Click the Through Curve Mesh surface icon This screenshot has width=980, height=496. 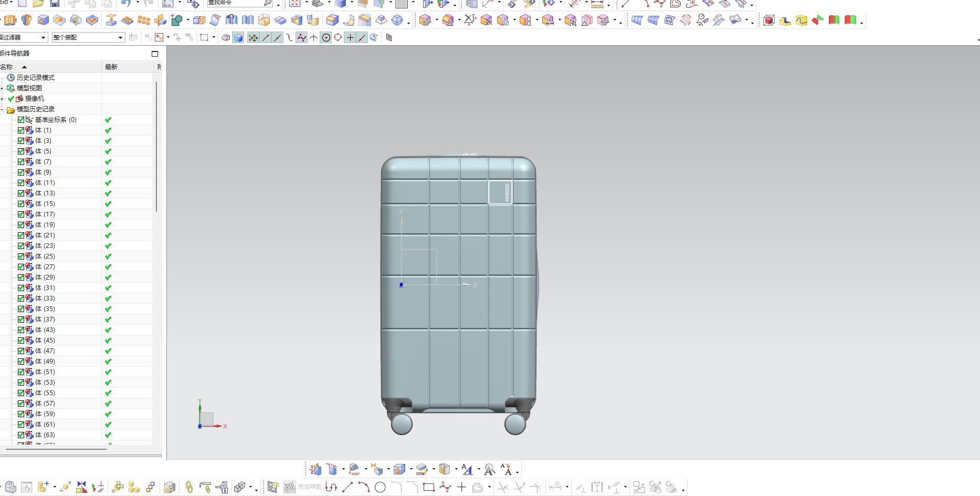tap(654, 20)
